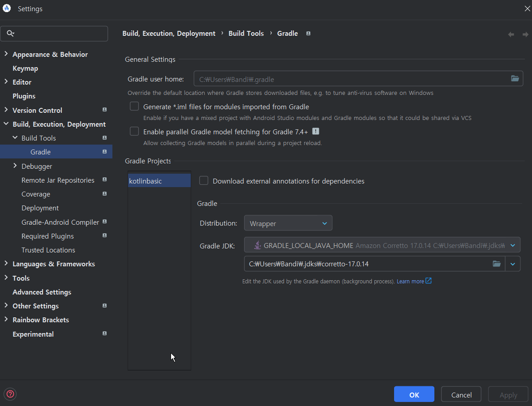Click project icon next to Coverage
Image resolution: width=532 pixels, height=406 pixels.
104,194
